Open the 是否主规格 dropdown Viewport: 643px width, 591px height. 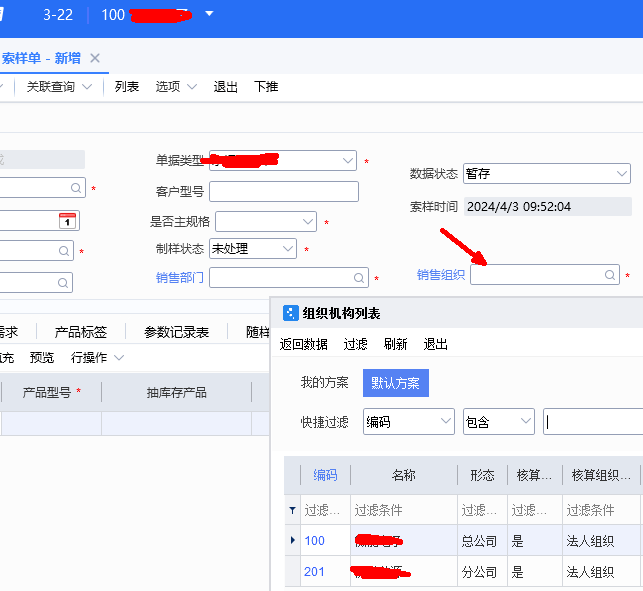[308, 221]
